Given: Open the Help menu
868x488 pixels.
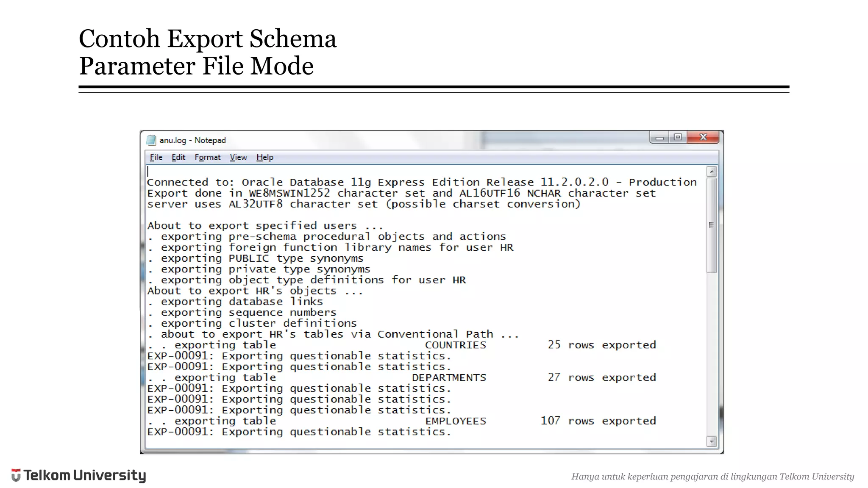Looking at the screenshot, I should [x=265, y=157].
